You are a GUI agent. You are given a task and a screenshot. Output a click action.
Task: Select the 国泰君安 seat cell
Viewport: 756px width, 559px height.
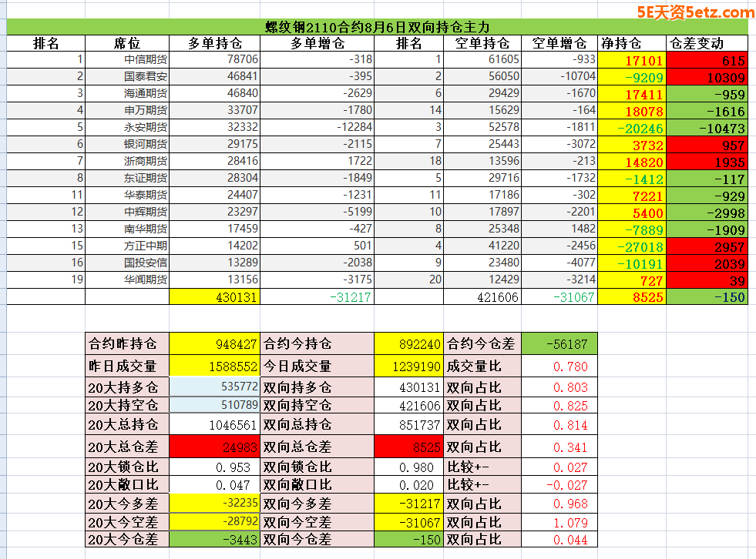click(x=127, y=77)
